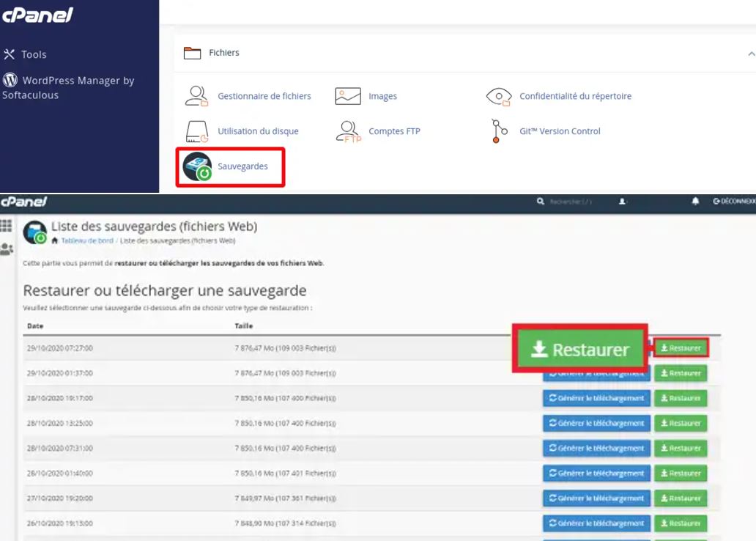
Task: Collapse the Fichiers section chevron
Action: (751, 53)
